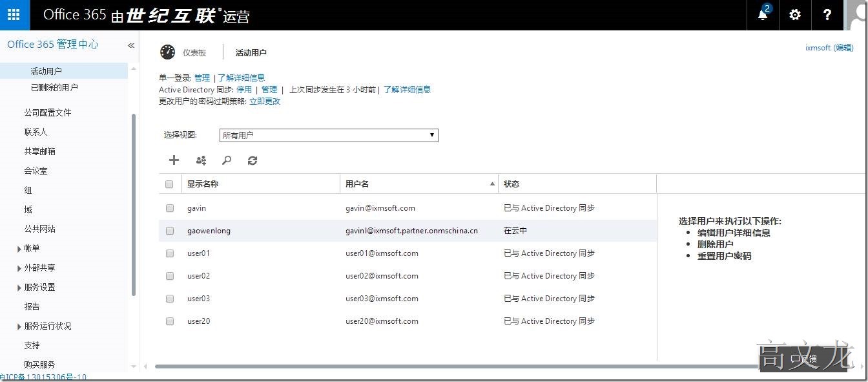Check the box for gaowenlong
This screenshot has height=382, width=868.
pyautogui.click(x=170, y=231)
